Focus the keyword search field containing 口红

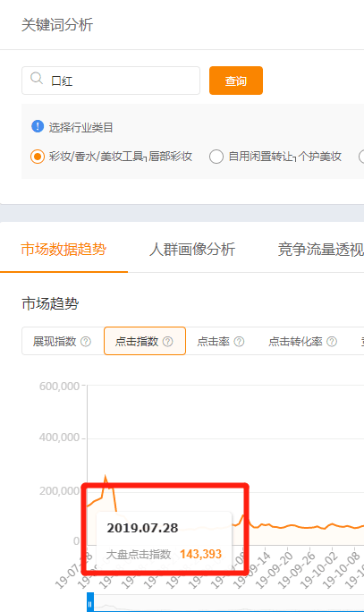pos(111,81)
